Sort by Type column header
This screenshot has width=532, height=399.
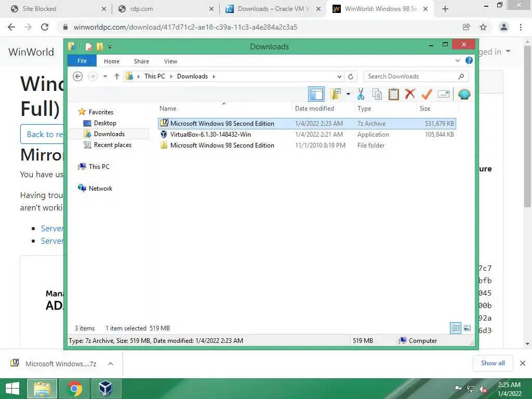pyautogui.click(x=385, y=108)
